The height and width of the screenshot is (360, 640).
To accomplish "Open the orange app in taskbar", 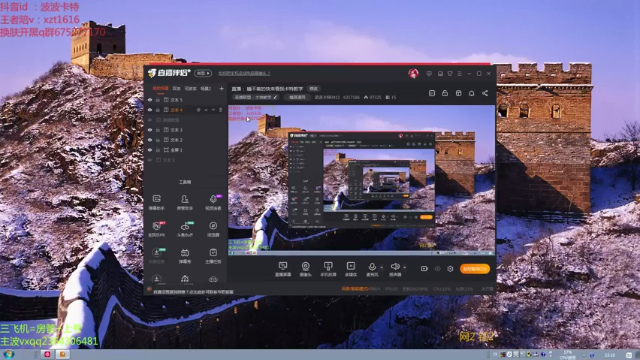I will coord(62,354).
